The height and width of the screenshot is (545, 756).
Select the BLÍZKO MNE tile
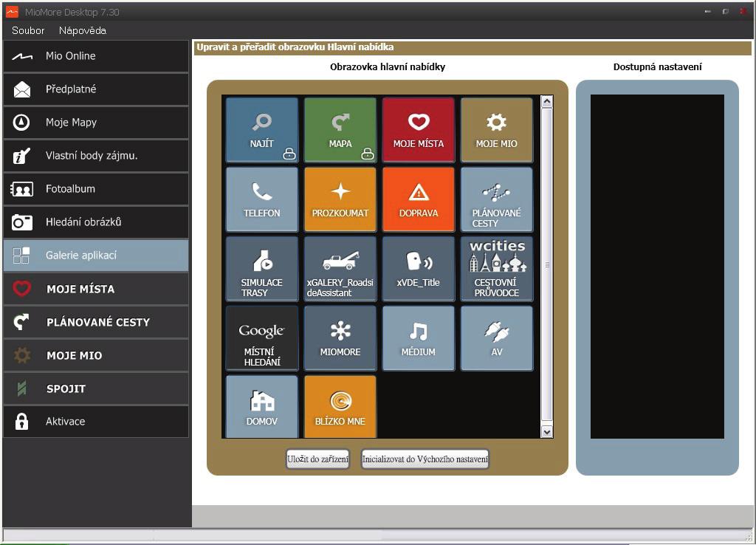click(340, 407)
